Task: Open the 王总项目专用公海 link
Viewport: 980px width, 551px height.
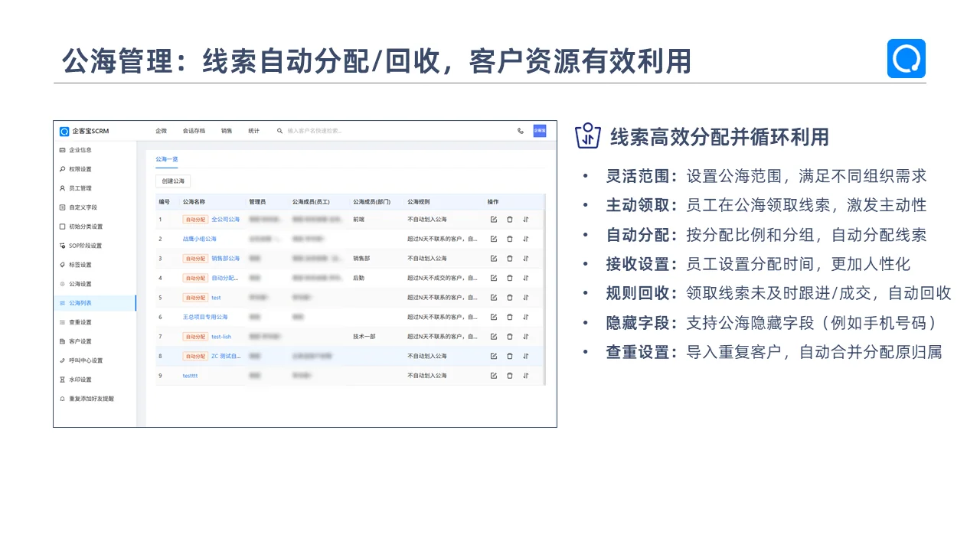Action: (x=205, y=317)
